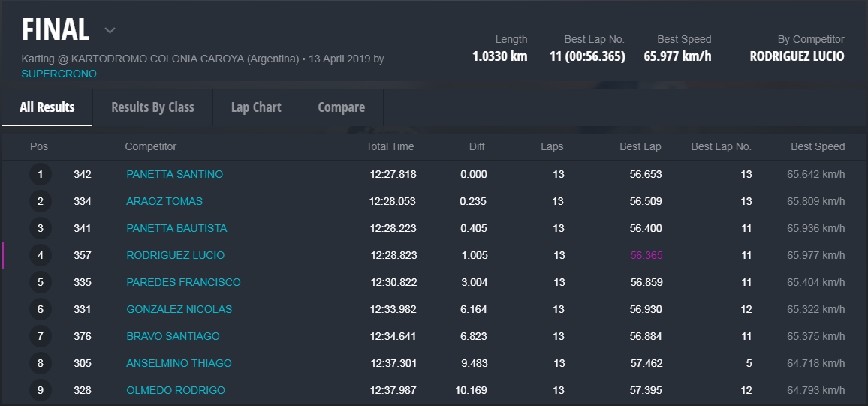Screen dimensions: 868x406
Task: Switch to Results By Class tab
Action: click(152, 107)
